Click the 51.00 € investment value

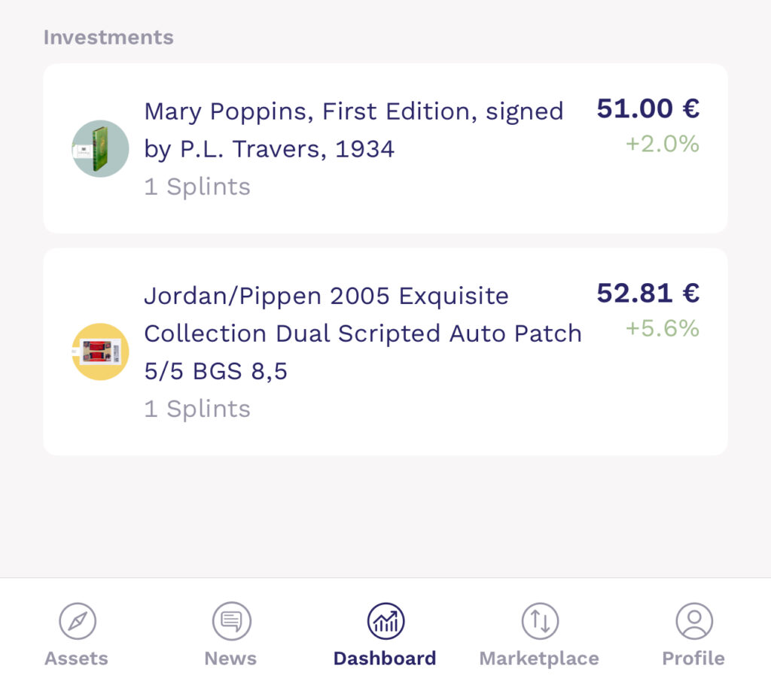tap(648, 108)
